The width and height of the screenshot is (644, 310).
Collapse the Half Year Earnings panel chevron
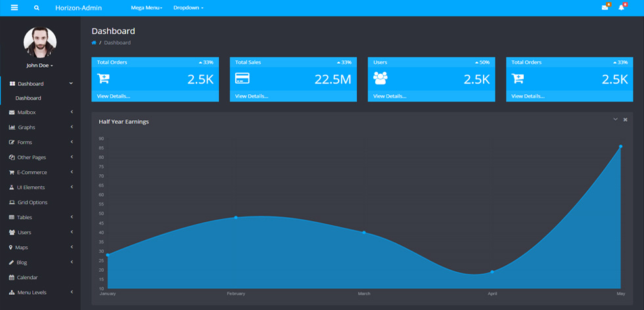coord(615,119)
